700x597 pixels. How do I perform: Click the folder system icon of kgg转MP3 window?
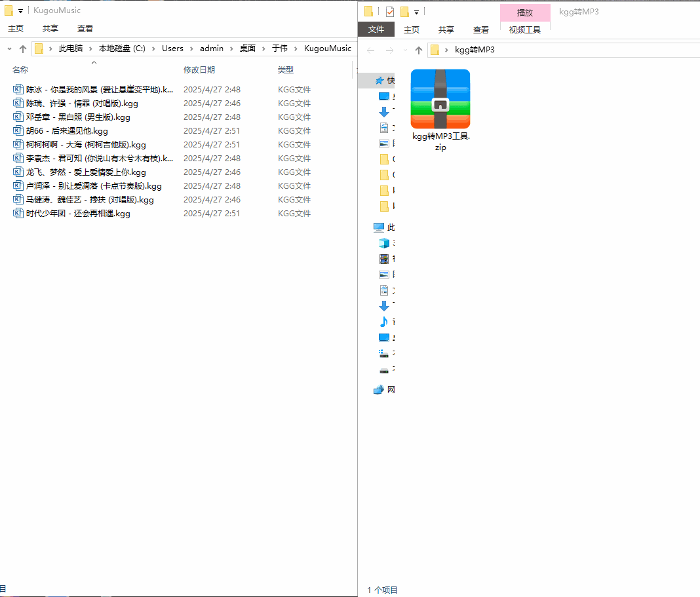[x=368, y=12]
